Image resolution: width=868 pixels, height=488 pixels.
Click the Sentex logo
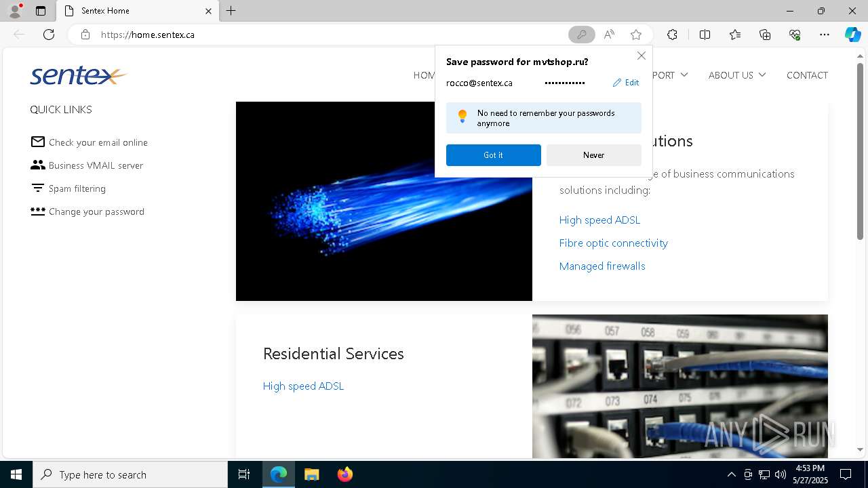click(x=78, y=75)
